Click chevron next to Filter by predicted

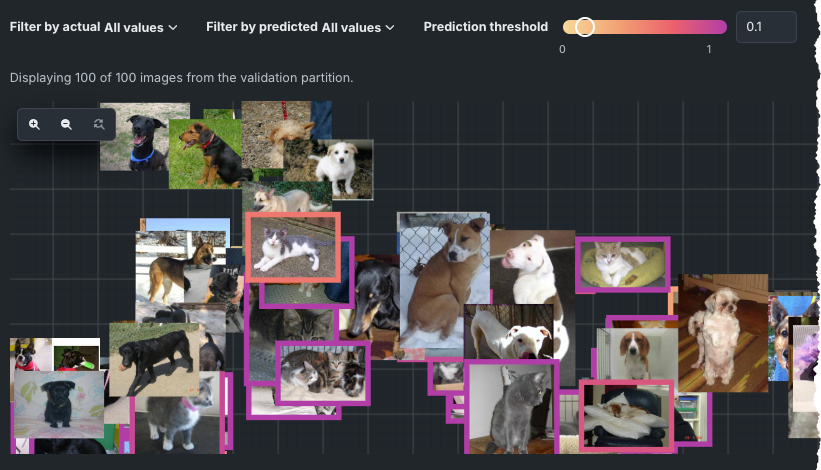coord(390,27)
